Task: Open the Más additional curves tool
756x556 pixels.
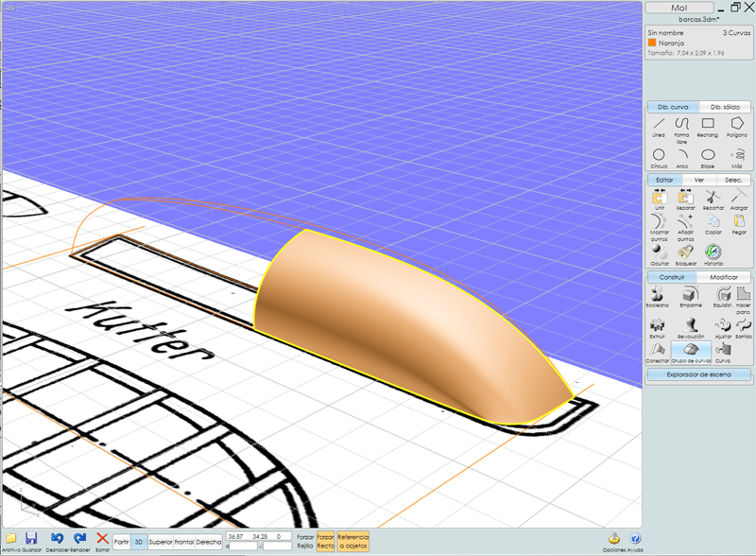Action: coord(737,158)
